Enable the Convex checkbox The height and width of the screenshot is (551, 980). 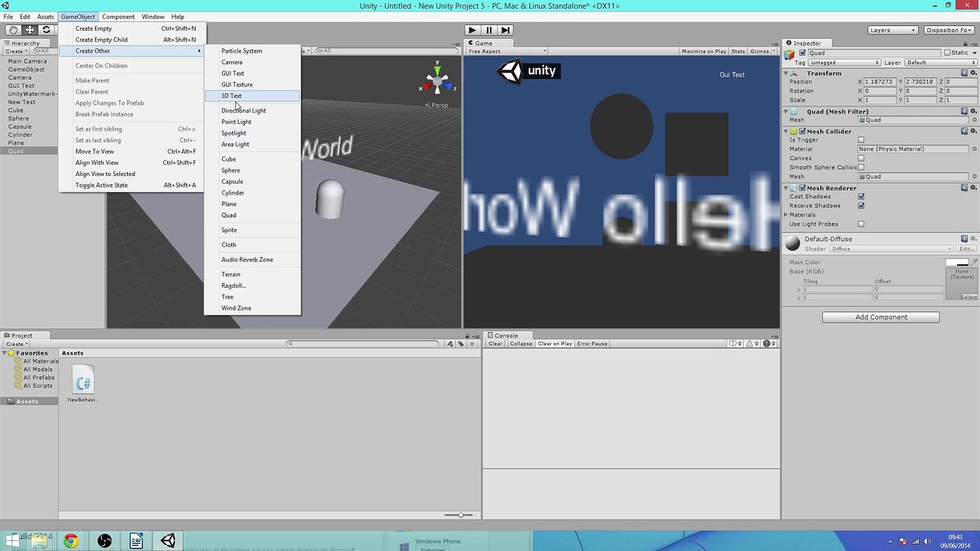pos(861,158)
